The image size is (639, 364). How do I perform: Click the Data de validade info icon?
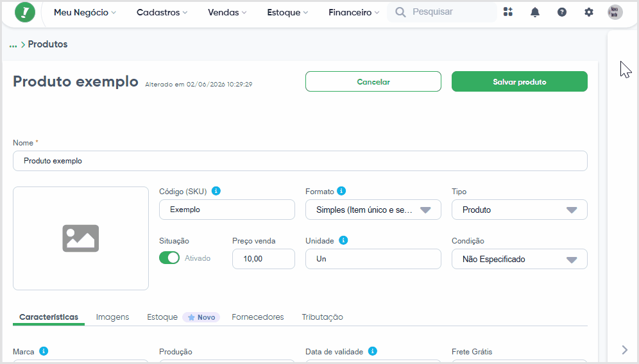click(x=373, y=351)
